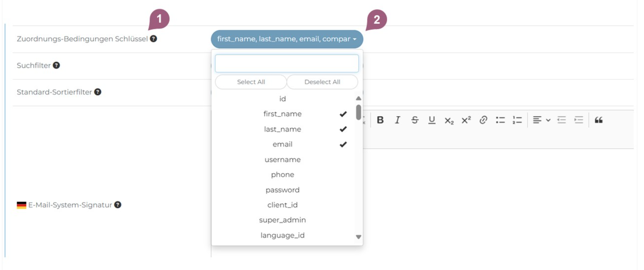The width and height of the screenshot is (644, 270).
Task: Click help icon beside Suchfilter
Action: click(x=56, y=65)
